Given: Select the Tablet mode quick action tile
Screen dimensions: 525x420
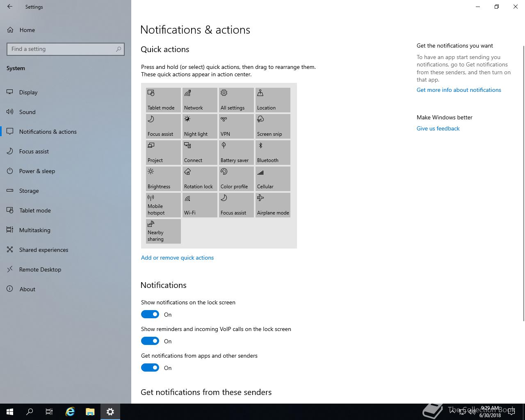Looking at the screenshot, I should (163, 100).
